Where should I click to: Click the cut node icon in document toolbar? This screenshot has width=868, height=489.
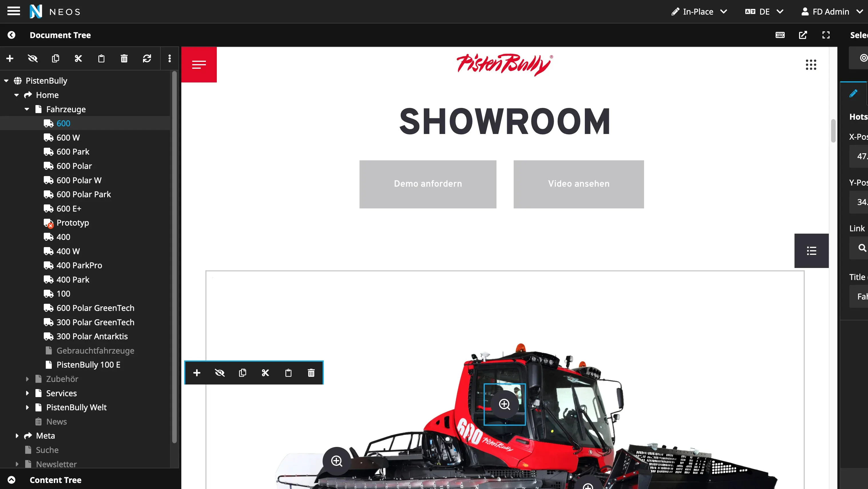[x=78, y=58]
